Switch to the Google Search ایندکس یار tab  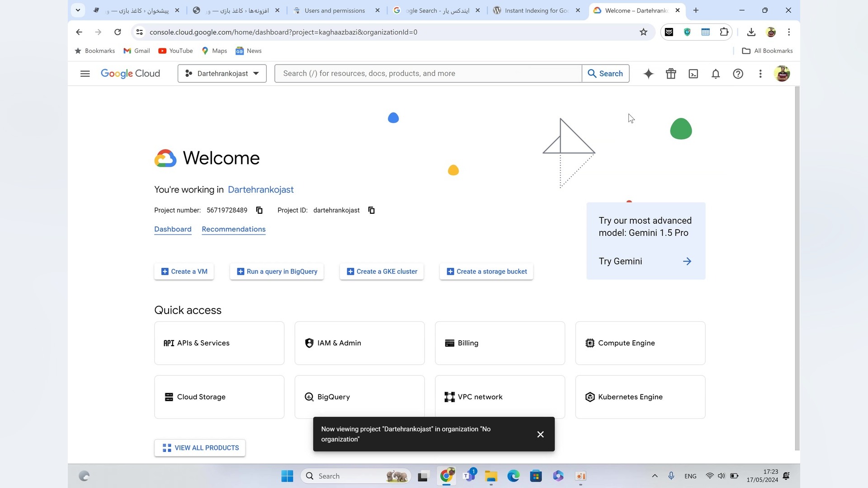point(437,10)
